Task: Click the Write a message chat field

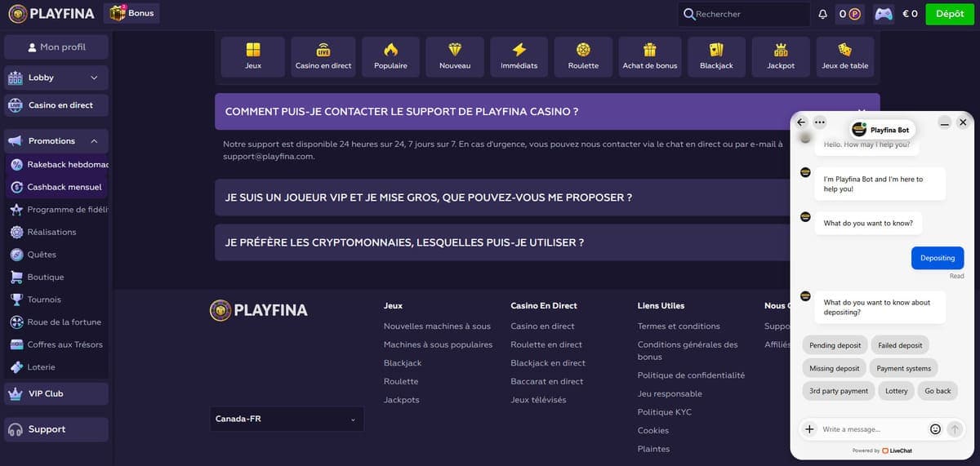Action: 872,428
